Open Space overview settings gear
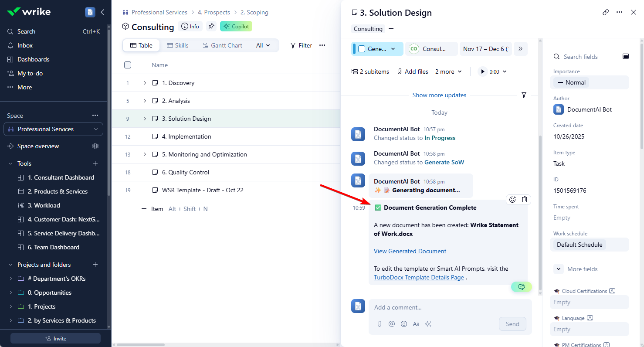The image size is (644, 347). tap(95, 146)
